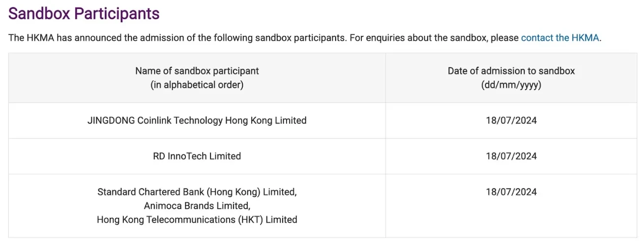Click 'InnoTech' in the second table row
The width and height of the screenshot is (644, 241).
[x=187, y=156]
